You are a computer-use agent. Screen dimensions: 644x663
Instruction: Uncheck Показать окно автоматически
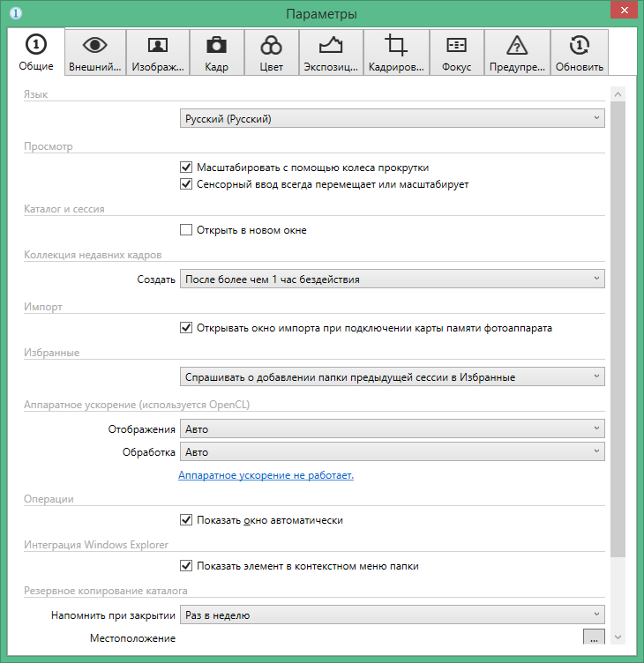pyautogui.click(x=186, y=520)
